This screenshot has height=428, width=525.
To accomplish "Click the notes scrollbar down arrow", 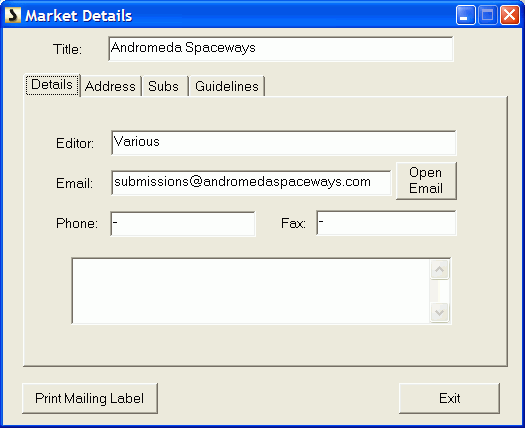I will (x=439, y=312).
